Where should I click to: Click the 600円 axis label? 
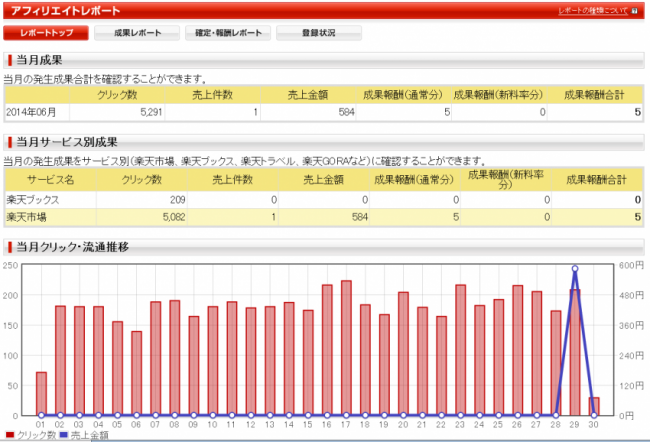[631, 265]
